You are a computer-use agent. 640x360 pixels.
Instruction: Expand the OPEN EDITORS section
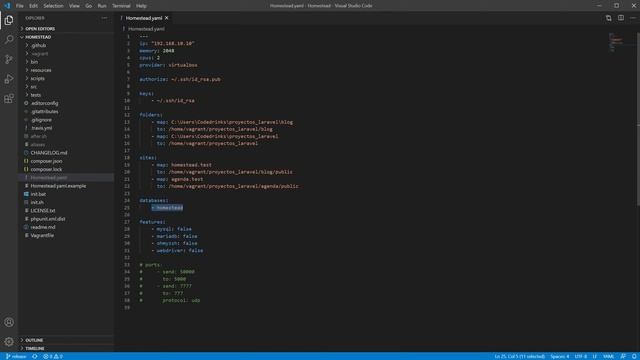point(40,29)
